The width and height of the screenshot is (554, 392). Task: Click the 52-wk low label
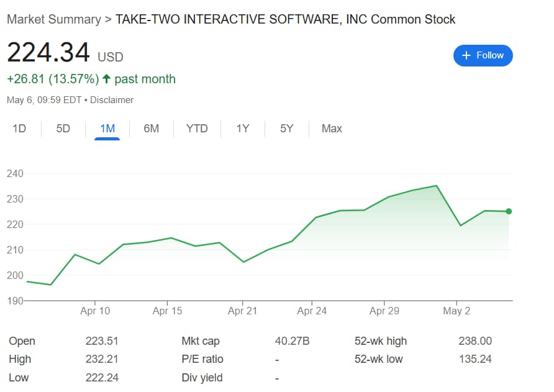[378, 359]
